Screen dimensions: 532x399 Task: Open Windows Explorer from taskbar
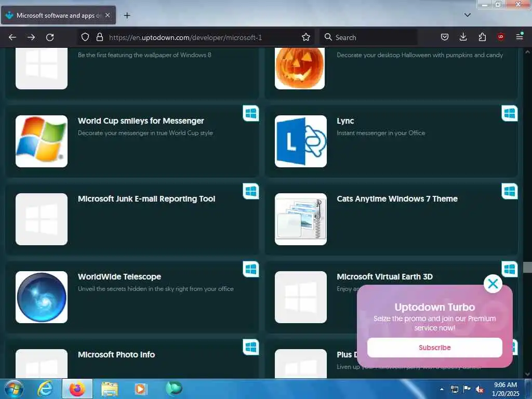click(x=109, y=389)
